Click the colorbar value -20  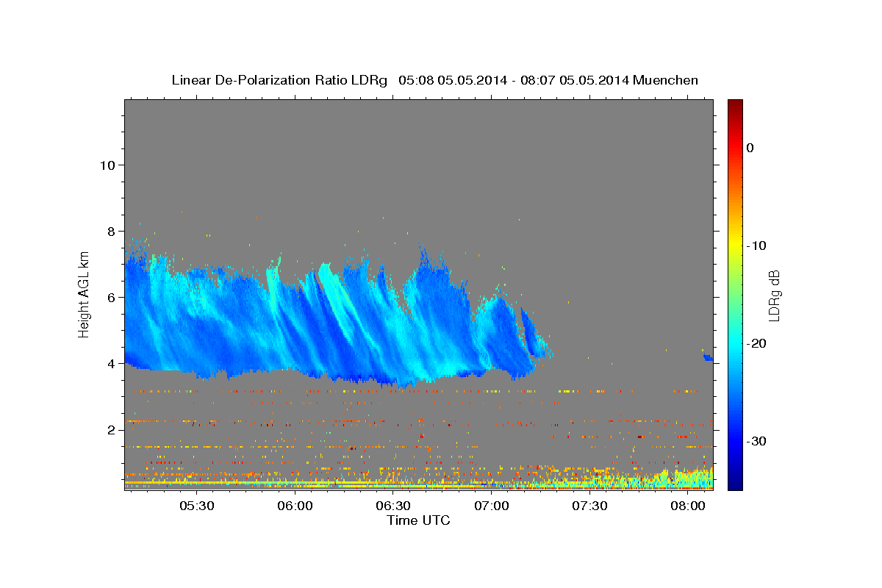(x=756, y=343)
